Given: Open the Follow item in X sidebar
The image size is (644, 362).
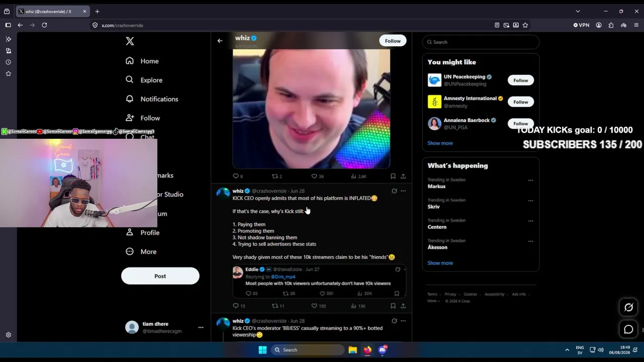Looking at the screenshot, I should tap(143, 118).
